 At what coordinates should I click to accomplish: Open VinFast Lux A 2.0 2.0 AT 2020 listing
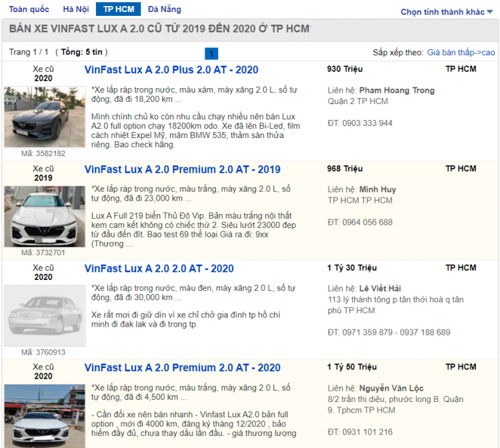[159, 269]
